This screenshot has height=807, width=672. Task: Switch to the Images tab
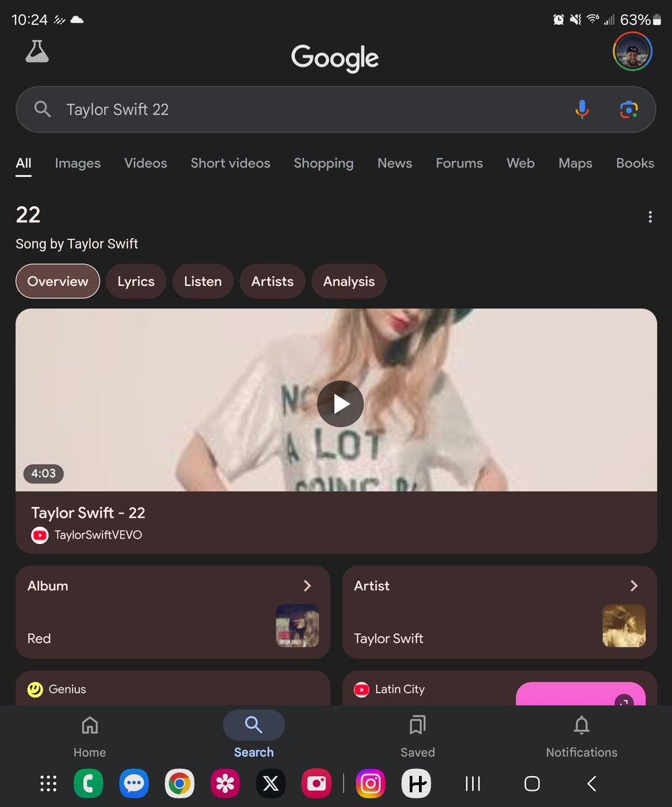[77, 163]
